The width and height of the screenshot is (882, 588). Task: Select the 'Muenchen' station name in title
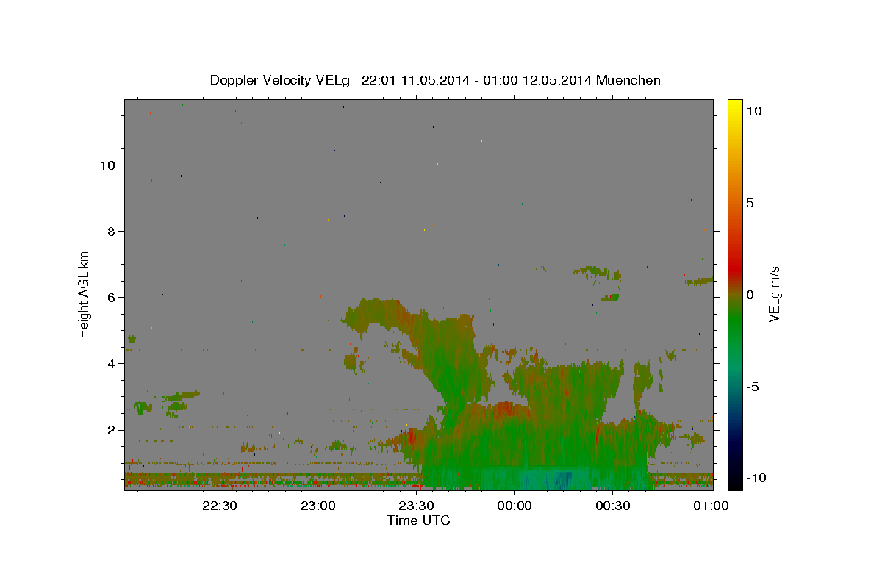(629, 80)
